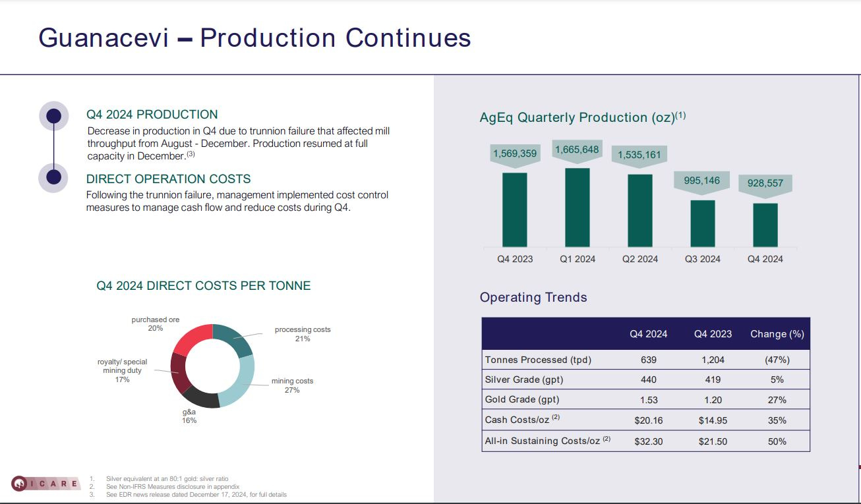Click the Silver Grade (gpt) row label
Image resolution: width=861 pixels, height=504 pixels.
point(524,379)
